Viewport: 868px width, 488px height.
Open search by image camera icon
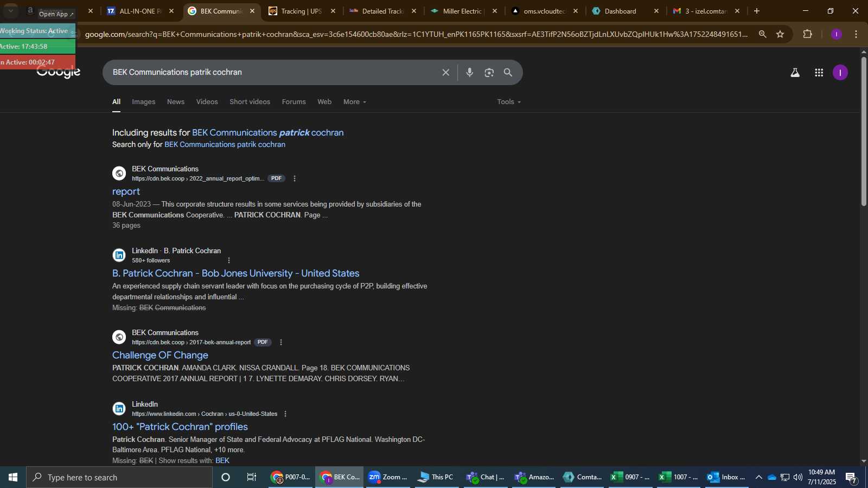(x=489, y=73)
